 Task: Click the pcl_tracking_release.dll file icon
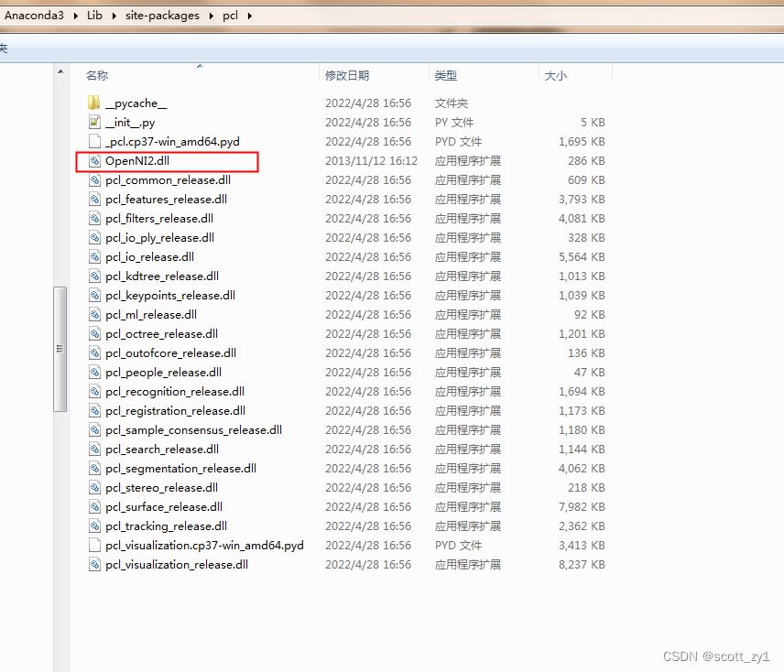click(x=94, y=526)
